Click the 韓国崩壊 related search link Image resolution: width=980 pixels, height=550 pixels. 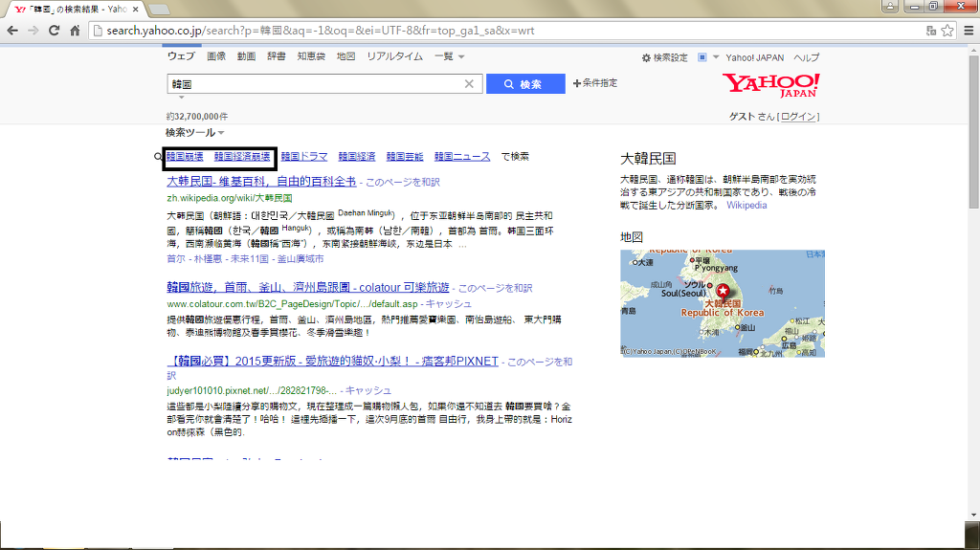[185, 156]
